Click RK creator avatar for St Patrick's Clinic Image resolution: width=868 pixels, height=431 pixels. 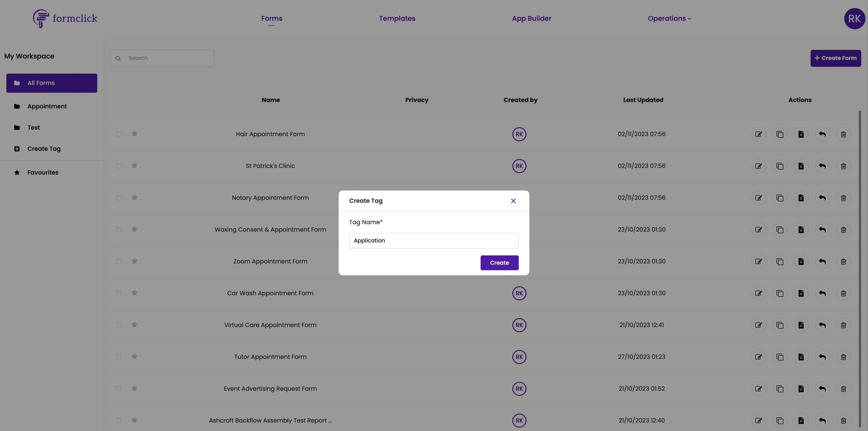tap(519, 166)
